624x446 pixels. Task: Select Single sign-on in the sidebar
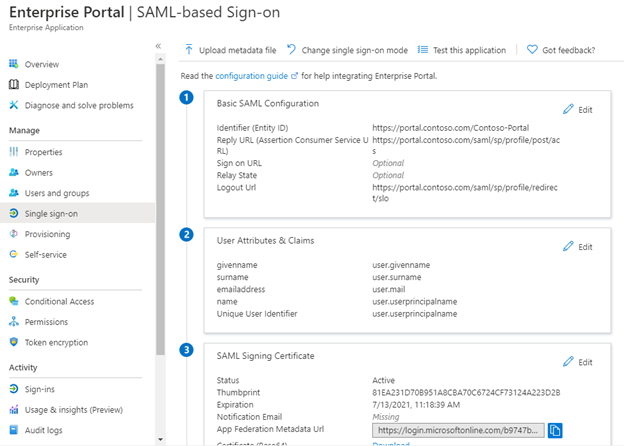pos(51,214)
